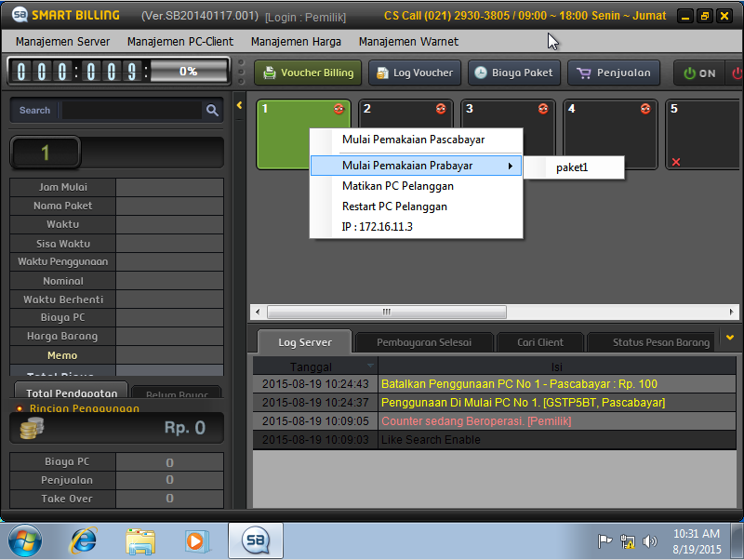
Task: Click the status icon on PC 4 tile
Action: tap(645, 109)
